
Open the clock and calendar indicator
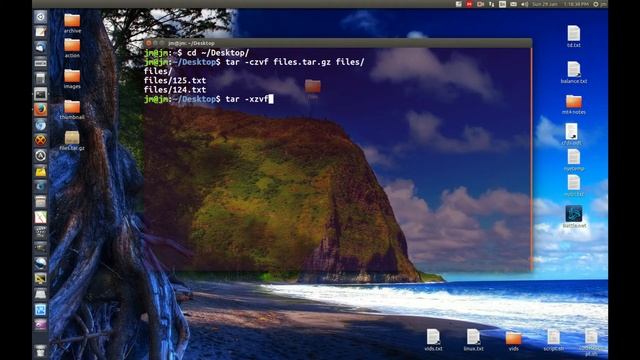[x=560, y=4]
